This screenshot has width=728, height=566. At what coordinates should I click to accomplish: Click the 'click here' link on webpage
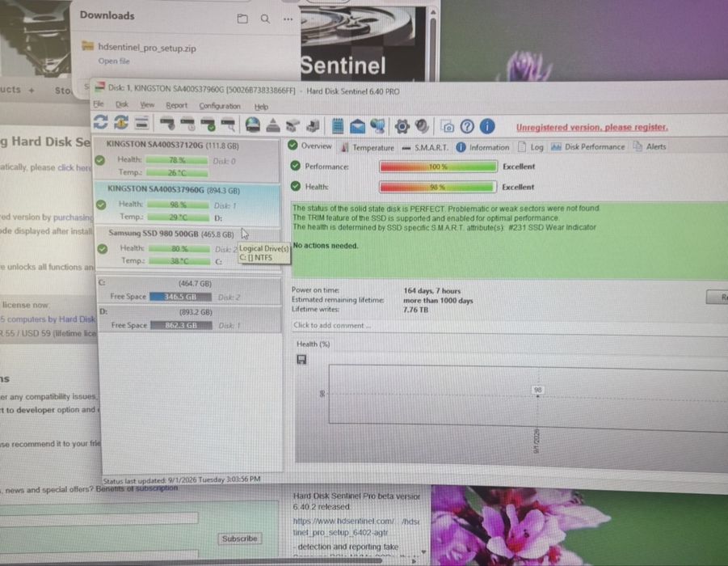pyautogui.click(x=74, y=167)
